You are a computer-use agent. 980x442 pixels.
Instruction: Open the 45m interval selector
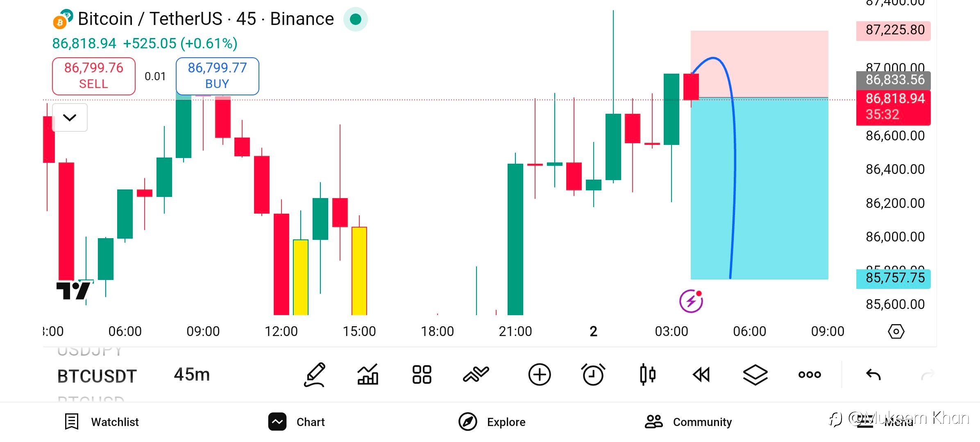click(192, 374)
